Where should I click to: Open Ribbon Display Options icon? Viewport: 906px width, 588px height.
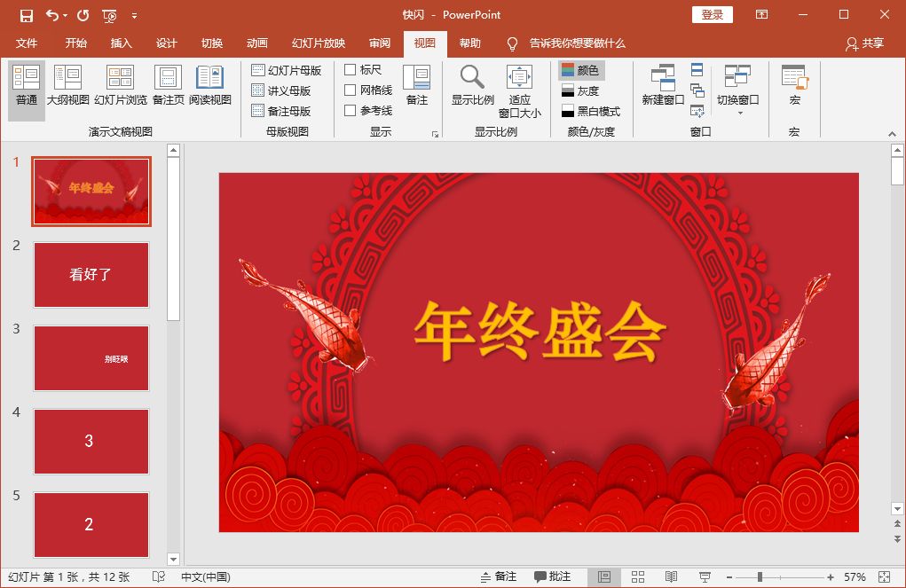point(762,15)
